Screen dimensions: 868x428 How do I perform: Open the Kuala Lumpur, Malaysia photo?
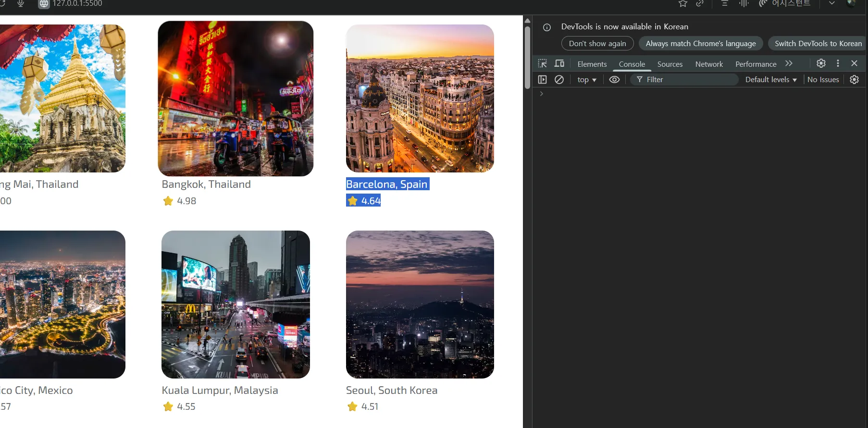[236, 305]
